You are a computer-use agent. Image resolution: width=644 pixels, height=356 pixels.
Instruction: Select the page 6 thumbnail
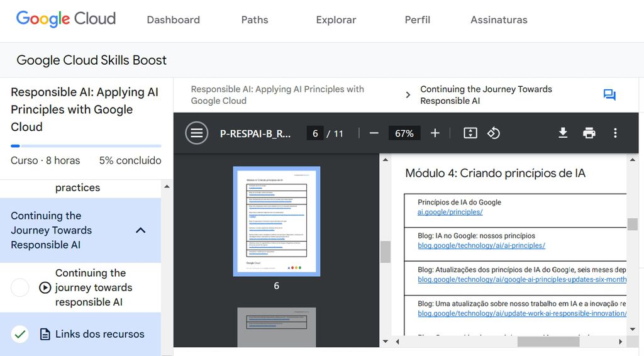pos(277,221)
